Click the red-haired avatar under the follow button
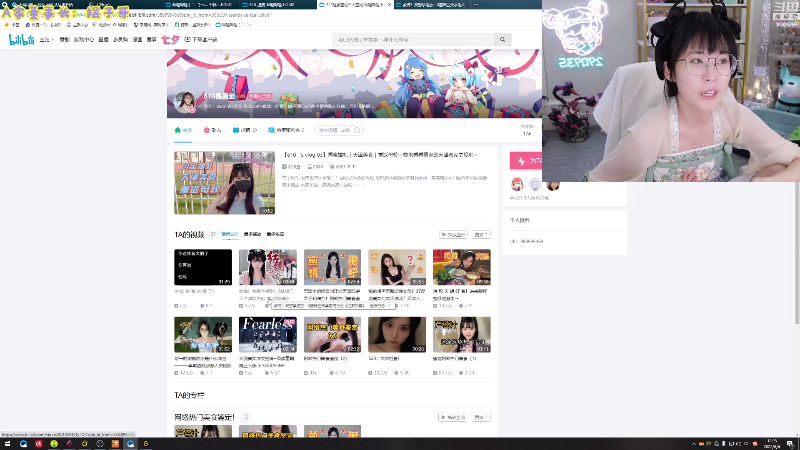Image resolution: width=800 pixels, height=450 pixels. (x=517, y=184)
